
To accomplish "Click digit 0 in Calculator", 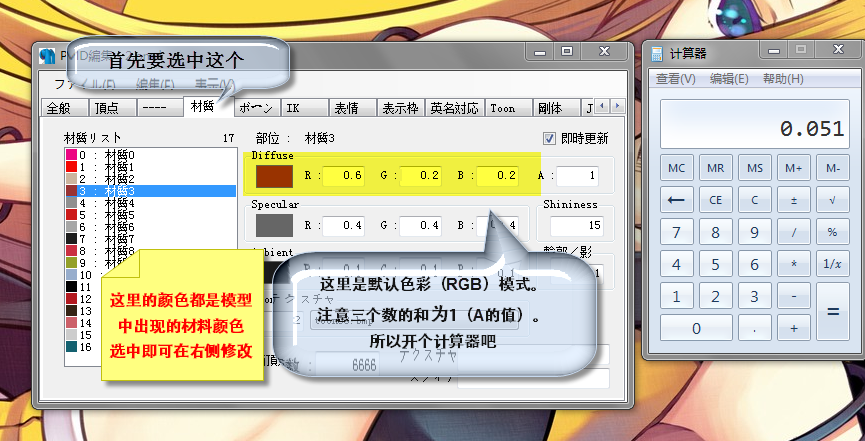I will (x=696, y=328).
